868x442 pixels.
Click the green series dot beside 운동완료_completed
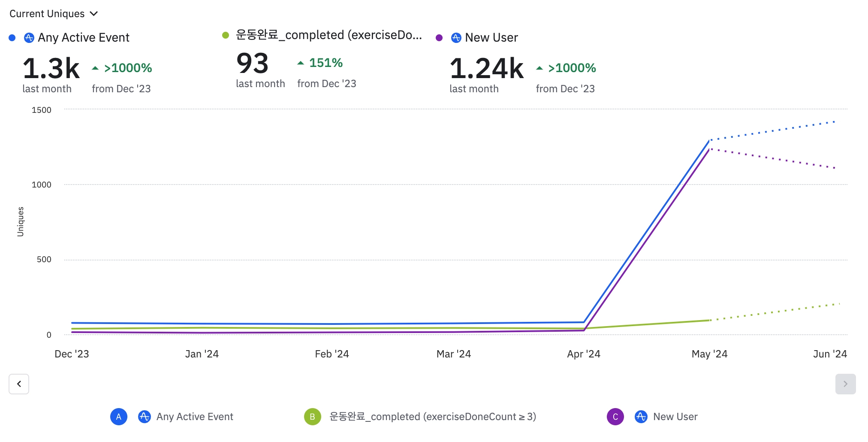(x=226, y=35)
